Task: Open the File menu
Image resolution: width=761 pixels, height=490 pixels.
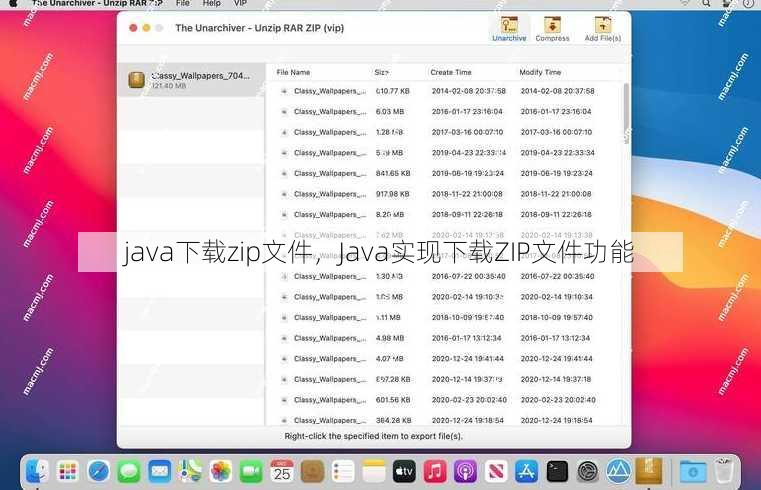Action: (183, 3)
